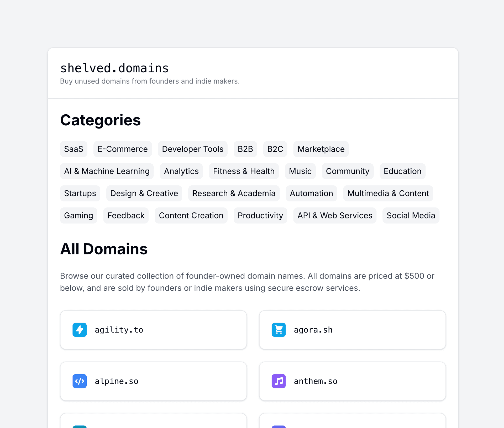Select the E-Commerce category
The width and height of the screenshot is (504, 428).
[x=122, y=149]
